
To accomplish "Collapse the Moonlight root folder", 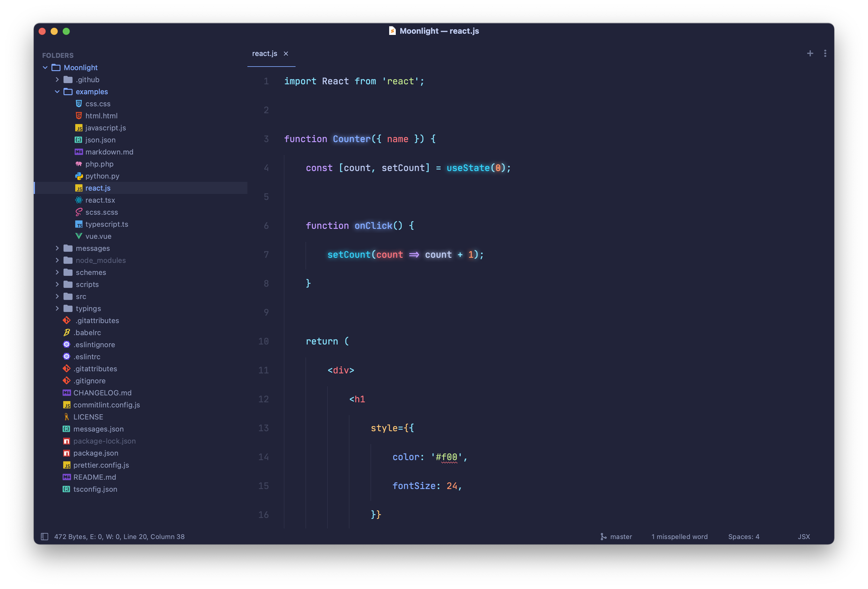I will pyautogui.click(x=45, y=68).
